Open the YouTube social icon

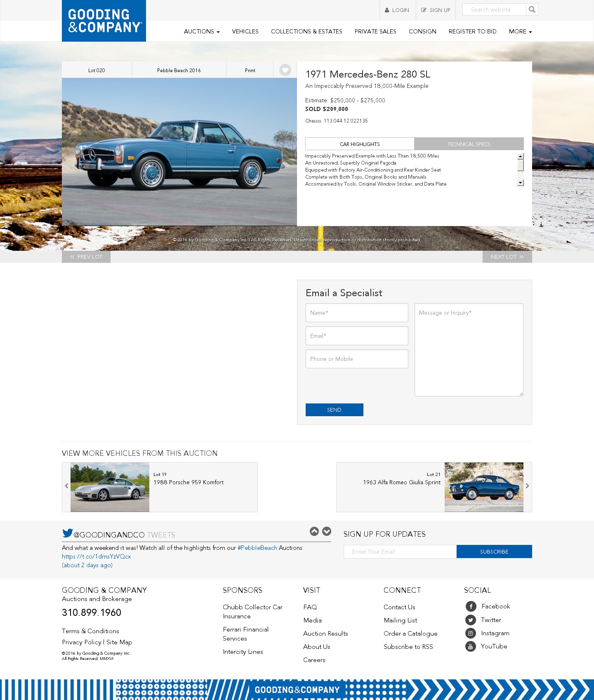click(471, 646)
